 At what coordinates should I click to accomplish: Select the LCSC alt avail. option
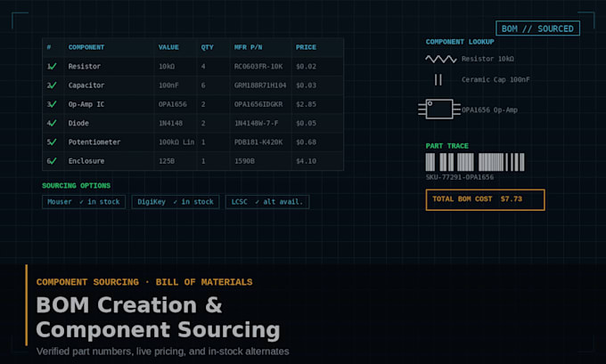click(x=267, y=202)
